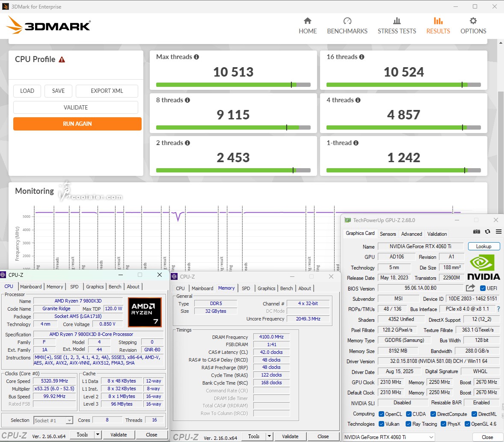Click the Max threads score progress bar
Viewport: 504px width, 442px height.
pos(233,85)
